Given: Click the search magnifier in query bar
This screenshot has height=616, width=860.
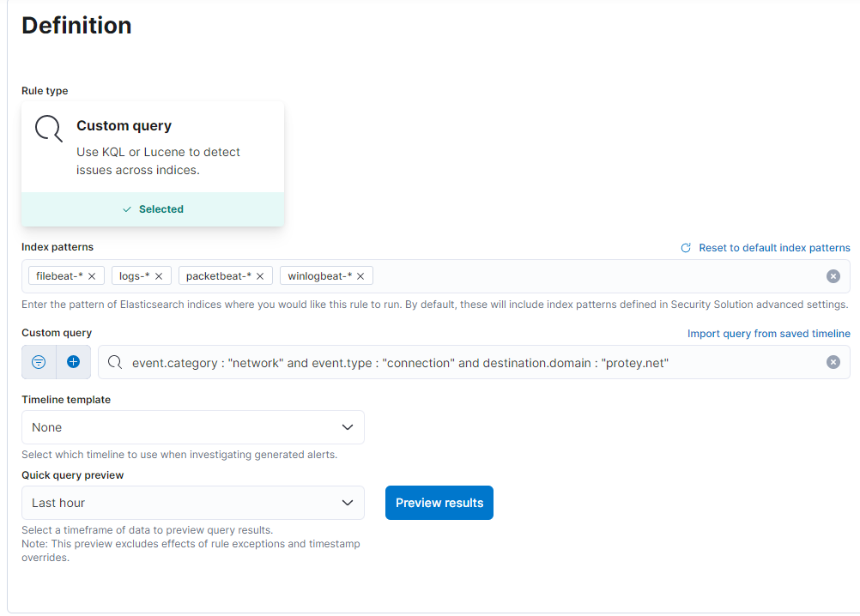Looking at the screenshot, I should point(115,362).
